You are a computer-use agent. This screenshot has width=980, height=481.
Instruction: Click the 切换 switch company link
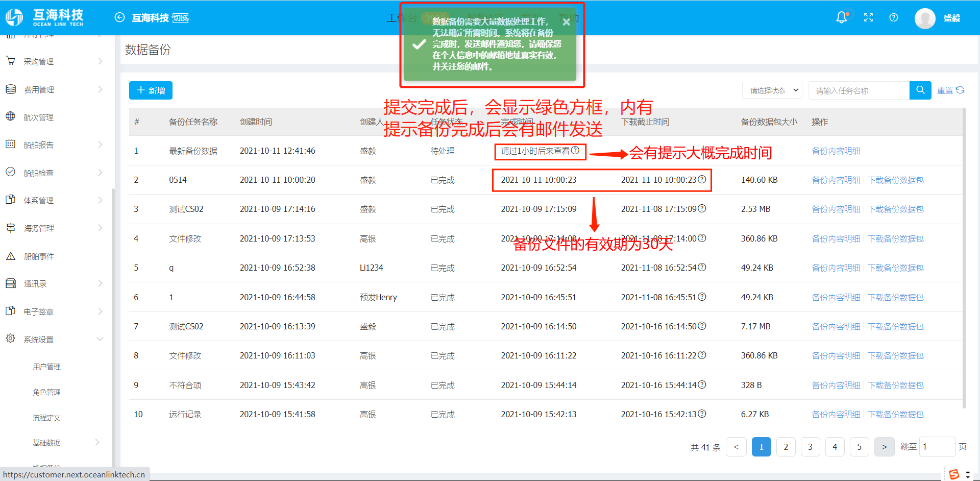[x=180, y=18]
